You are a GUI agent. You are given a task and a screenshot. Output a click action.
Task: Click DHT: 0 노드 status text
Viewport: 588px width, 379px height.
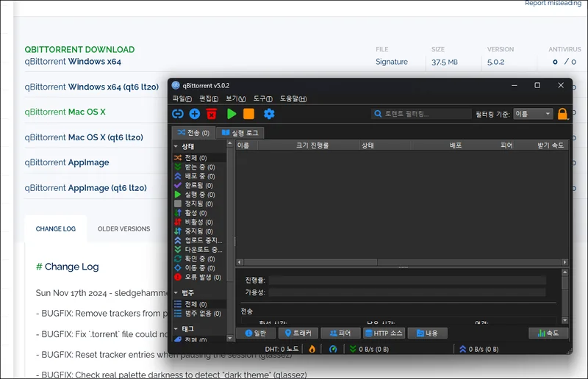coord(282,349)
